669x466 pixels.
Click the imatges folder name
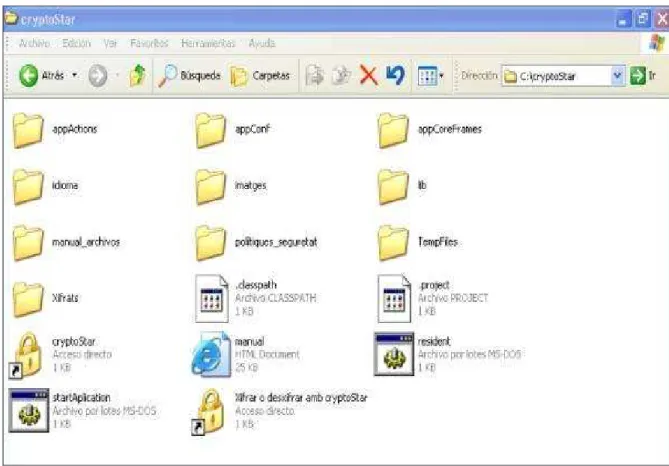tap(250, 185)
